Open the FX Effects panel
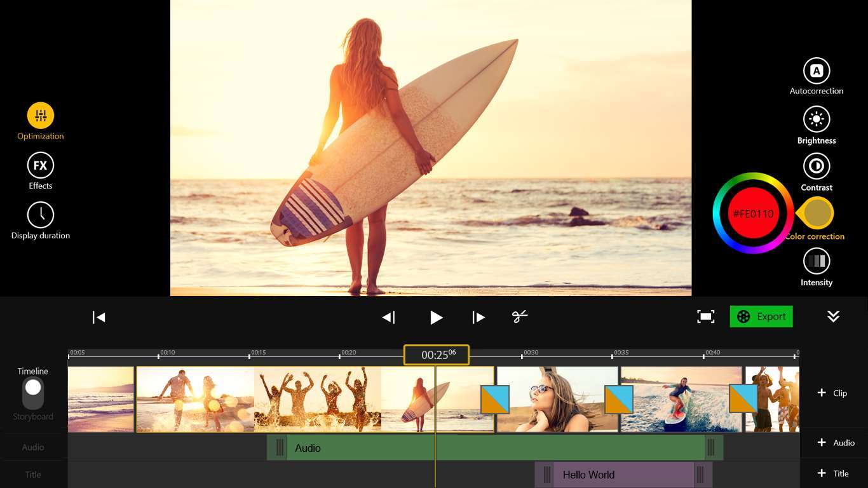The image size is (868, 488). point(41,166)
